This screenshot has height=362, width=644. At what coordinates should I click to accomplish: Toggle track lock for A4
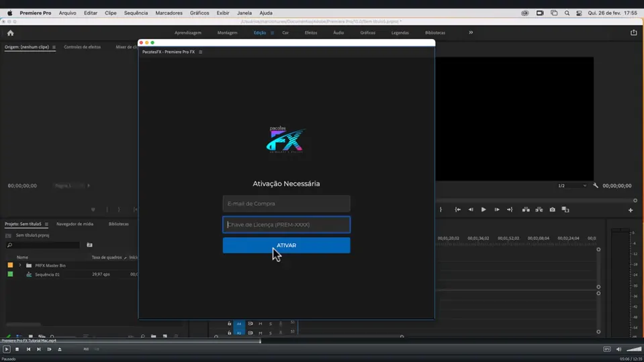tap(229, 324)
